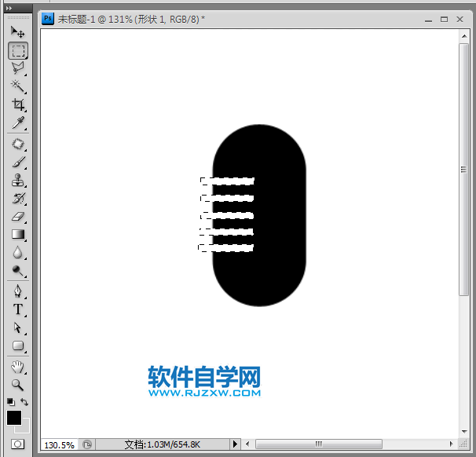The width and height of the screenshot is (476, 457).
Task: Select the Eraser tool
Action: [x=17, y=217]
